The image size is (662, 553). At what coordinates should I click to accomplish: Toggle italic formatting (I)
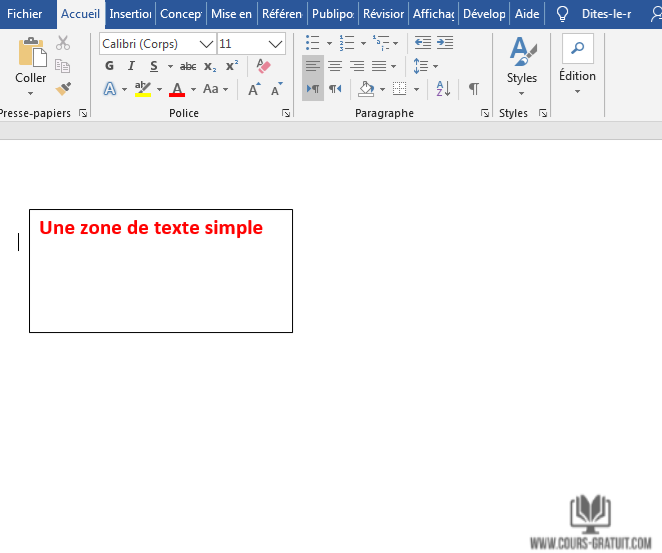pos(131,66)
